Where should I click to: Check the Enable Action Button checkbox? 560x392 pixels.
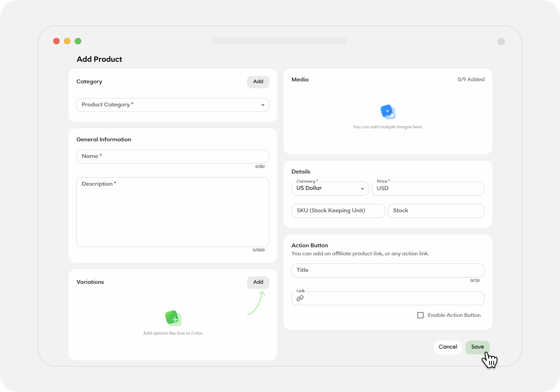(x=420, y=315)
